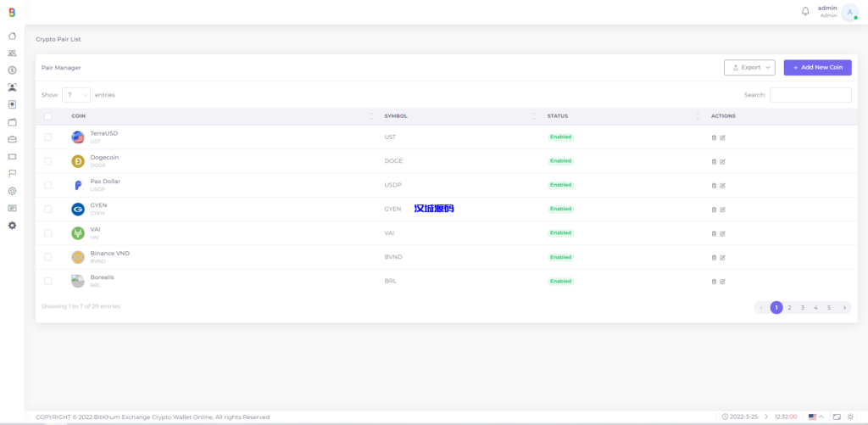Image resolution: width=868 pixels, height=425 pixels.
Task: Jump to page 5 in pagination
Action: click(829, 307)
